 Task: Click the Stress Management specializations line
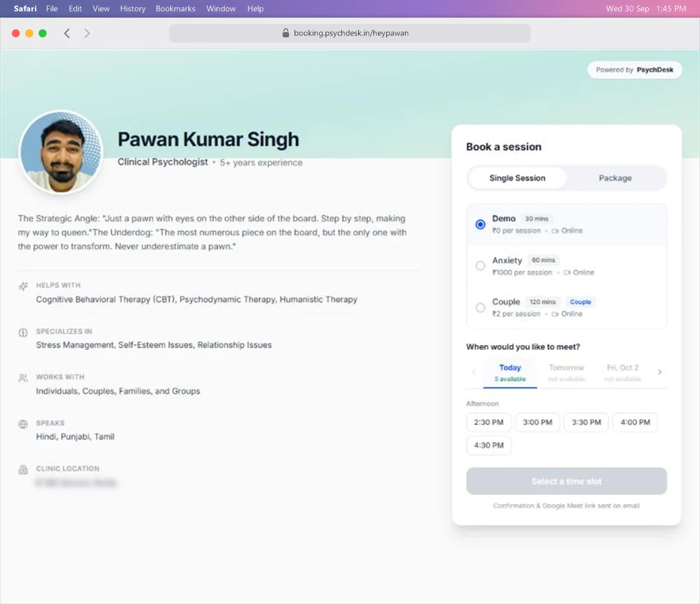click(x=154, y=345)
